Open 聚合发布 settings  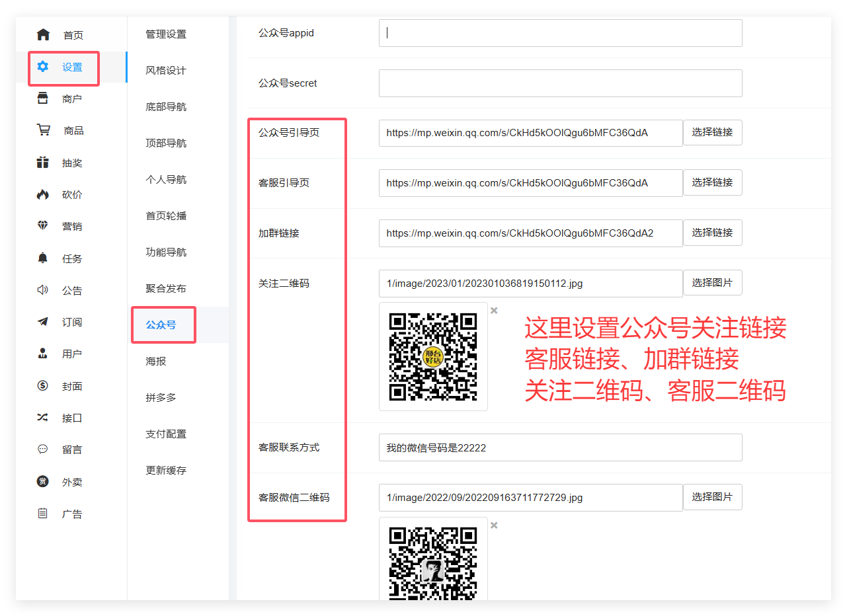pos(166,289)
